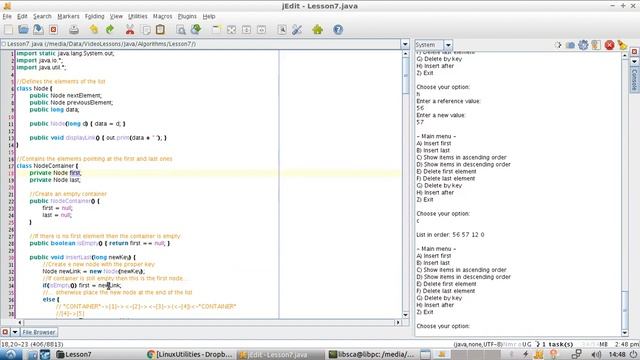Open the Folding menu
Image resolution: width=640 pixels, height=360 pixels.
click(95, 16)
